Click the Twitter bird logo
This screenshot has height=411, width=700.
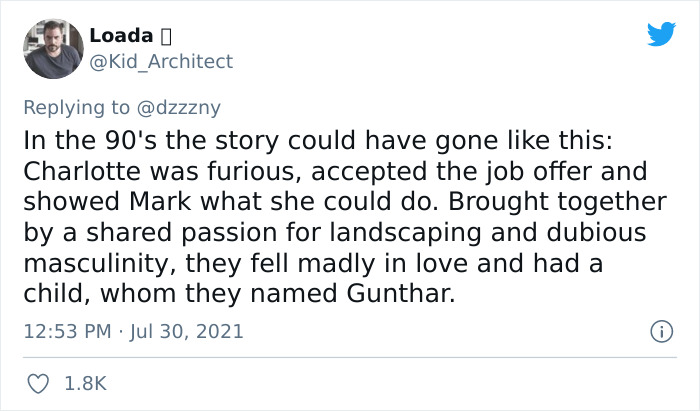661,34
